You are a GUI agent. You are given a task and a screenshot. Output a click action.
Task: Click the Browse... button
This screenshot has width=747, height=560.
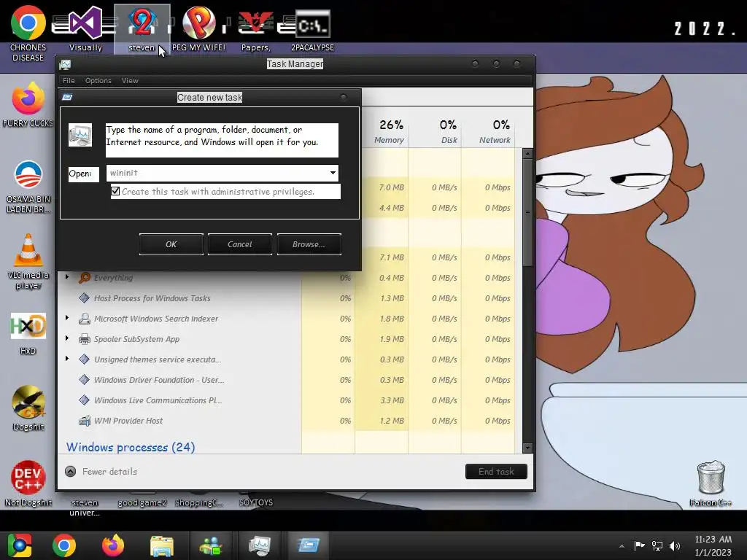[309, 244]
